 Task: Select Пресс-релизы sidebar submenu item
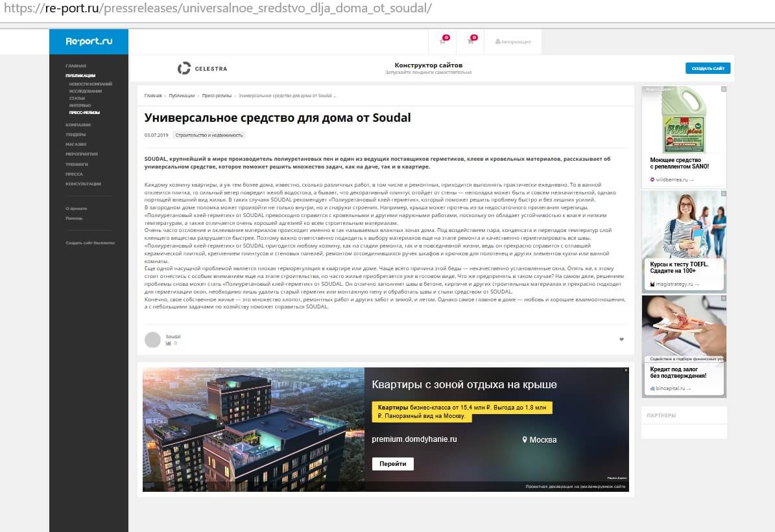tap(84, 113)
